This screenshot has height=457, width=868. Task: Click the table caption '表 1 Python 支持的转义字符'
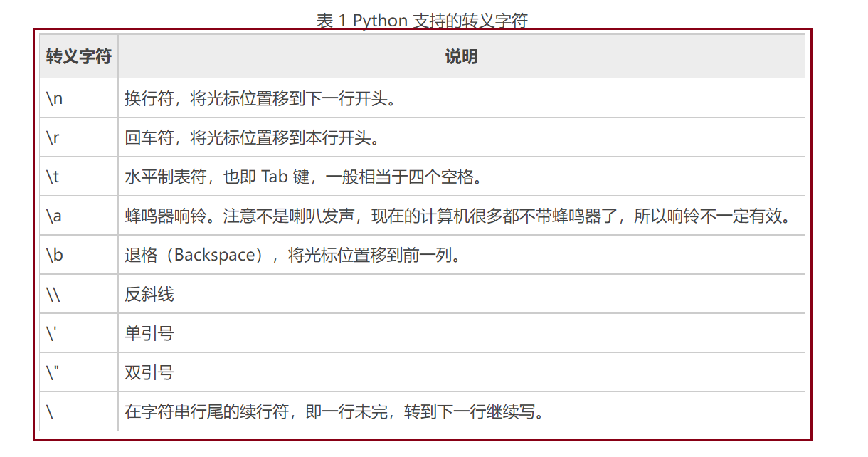pyautogui.click(x=422, y=20)
